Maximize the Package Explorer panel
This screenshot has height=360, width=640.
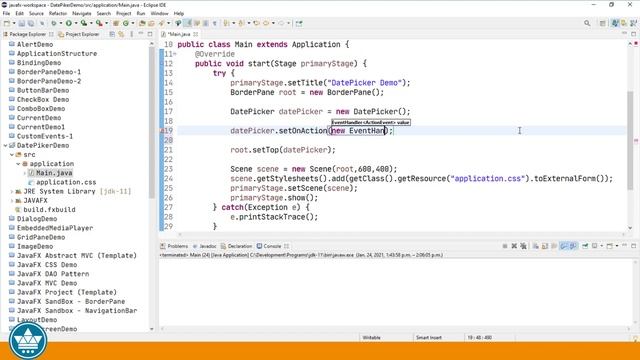coord(150,34)
